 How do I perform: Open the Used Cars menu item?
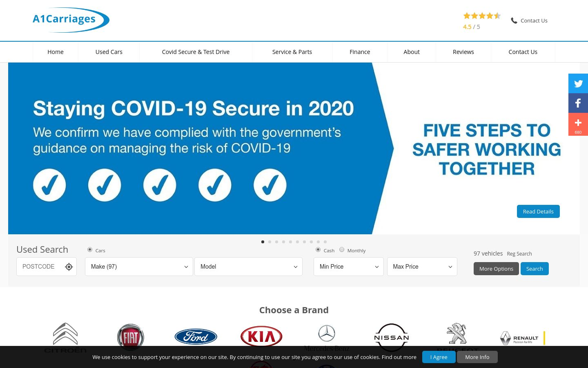pos(109,52)
